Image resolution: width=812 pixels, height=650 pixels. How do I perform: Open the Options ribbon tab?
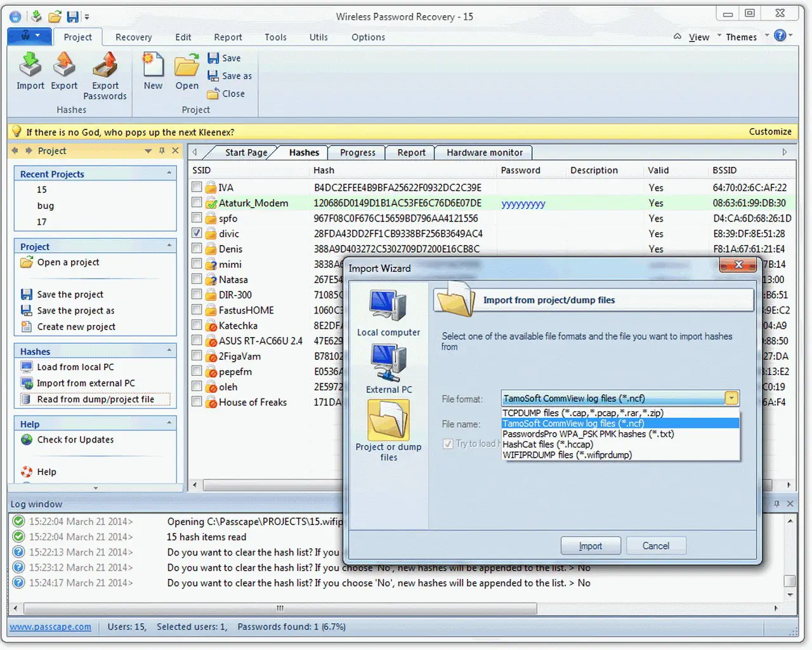pyautogui.click(x=368, y=37)
